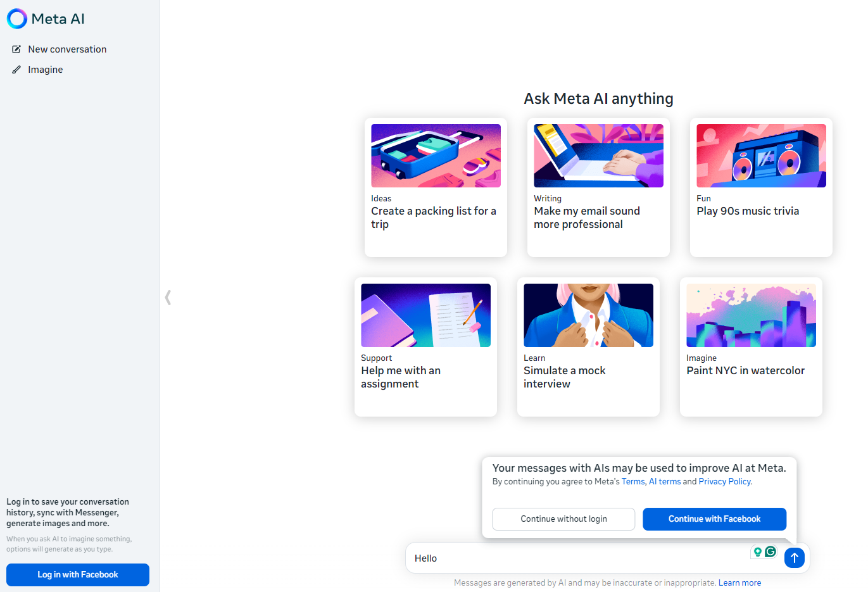
Task: Open the Learn more link
Action: [739, 583]
